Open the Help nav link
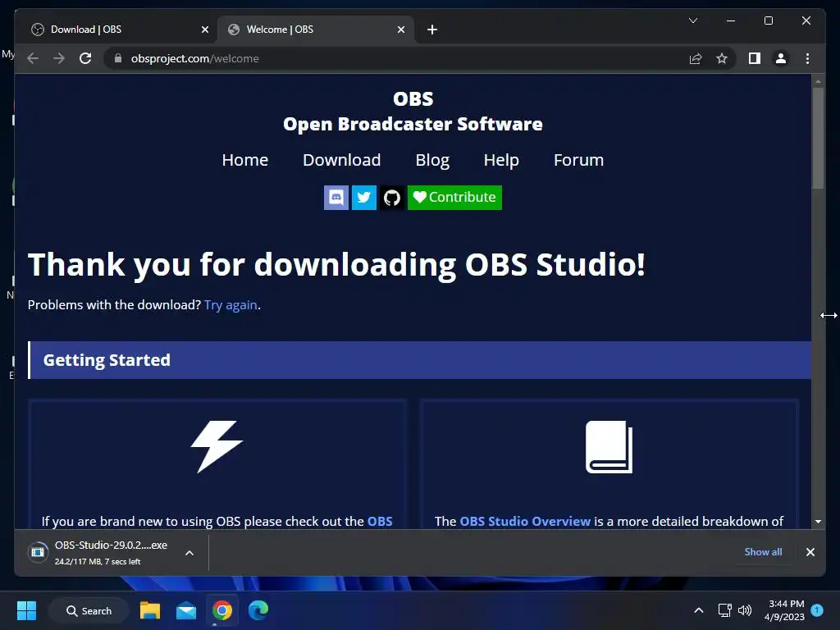This screenshot has height=630, width=840. 501,160
